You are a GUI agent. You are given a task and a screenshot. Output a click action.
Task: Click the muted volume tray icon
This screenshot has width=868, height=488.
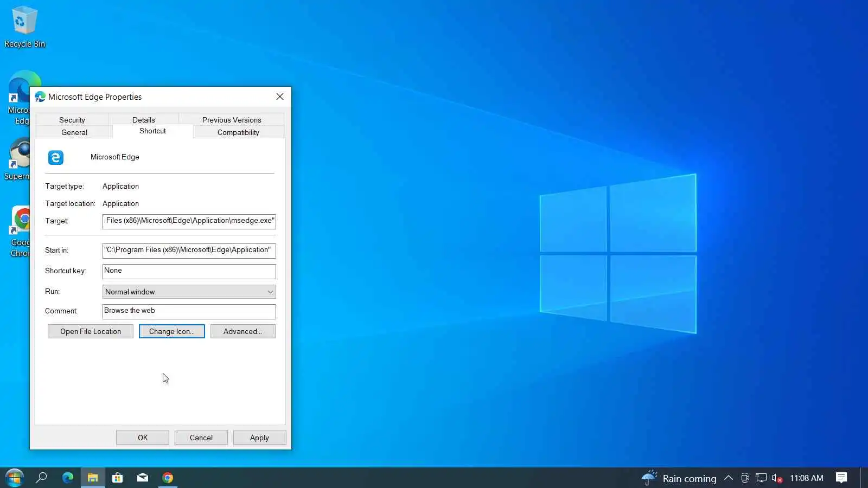(x=777, y=478)
